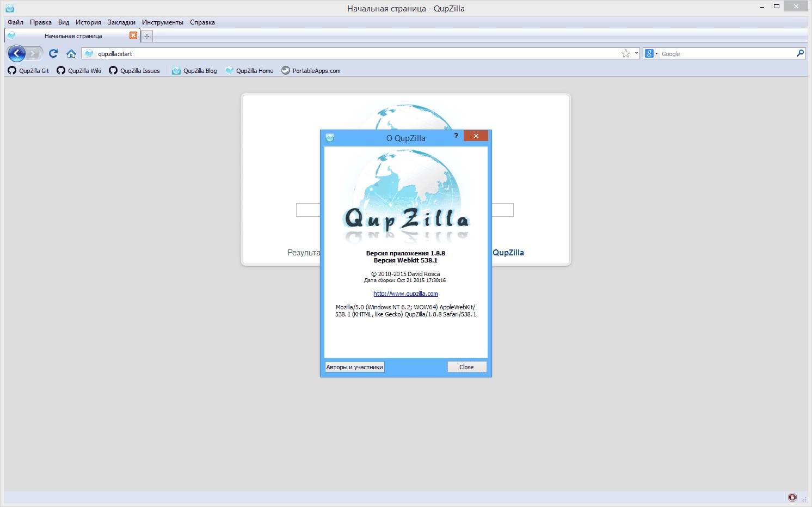812x507 pixels.
Task: Click the site icon in address bar
Action: tap(89, 53)
